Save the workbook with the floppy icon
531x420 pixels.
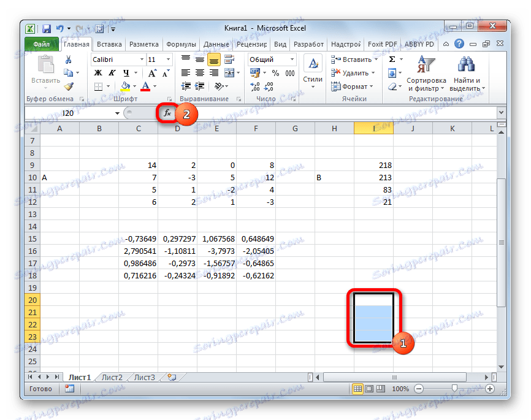pos(47,29)
